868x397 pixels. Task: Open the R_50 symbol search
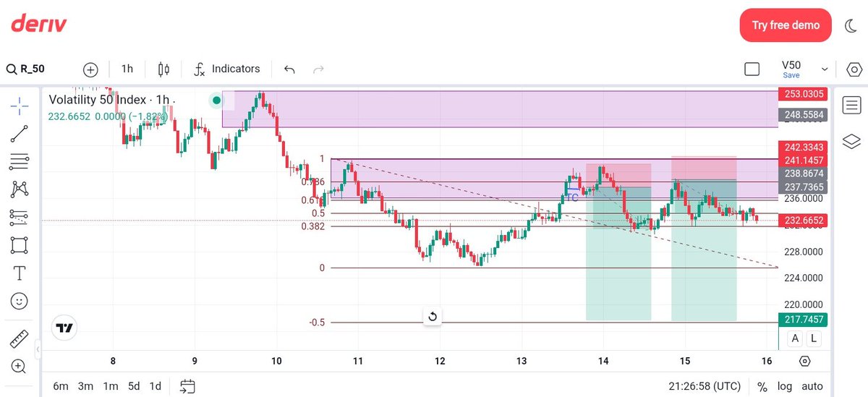(x=25, y=69)
